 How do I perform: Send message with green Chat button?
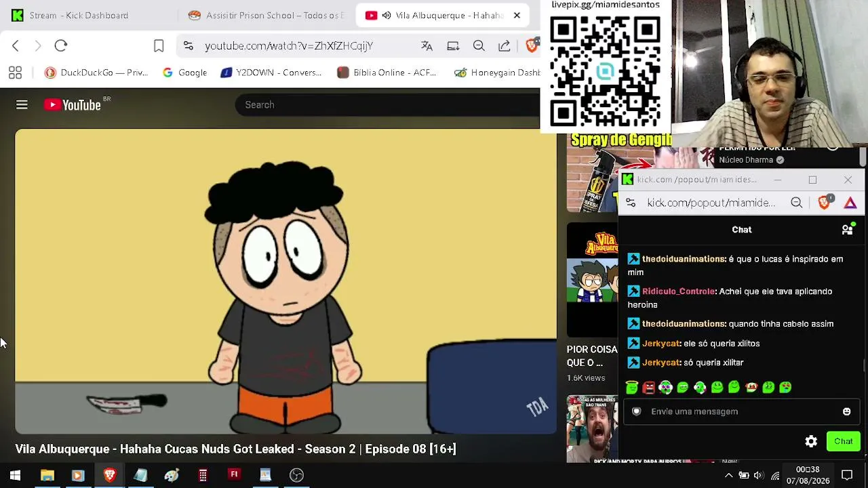844,441
